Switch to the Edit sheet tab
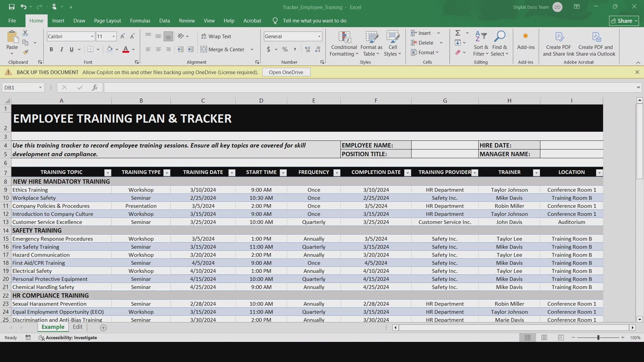The height and width of the screenshot is (362, 644). [77, 327]
